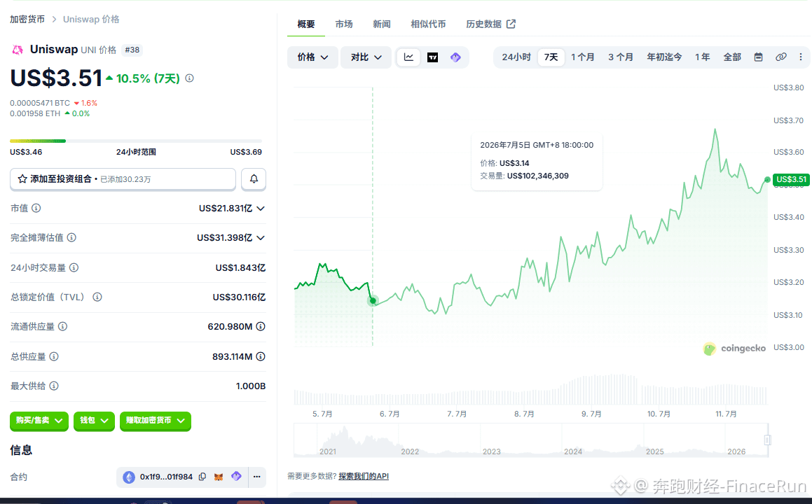This screenshot has height=504, width=812.
Task: Click the purple diamond icon in contract row
Action: 236,476
